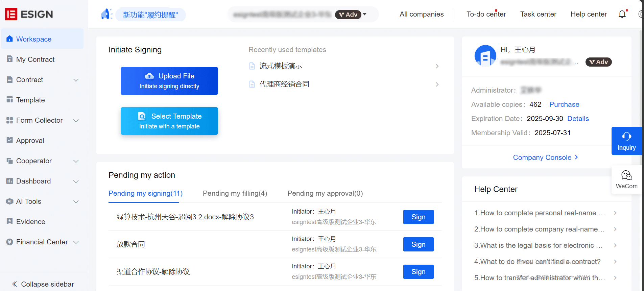Click the Template sidebar icon
This screenshot has width=644, height=291.
(x=9, y=100)
